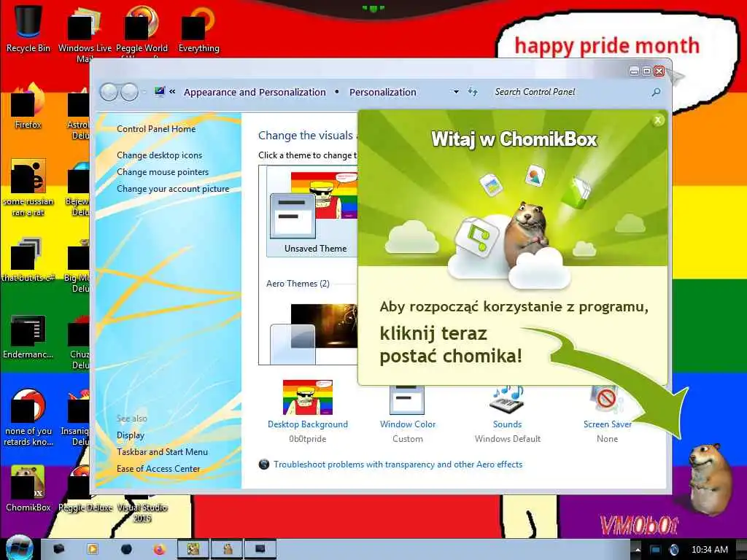Open the address bar history dropdown
747x560 pixels.
click(x=456, y=92)
